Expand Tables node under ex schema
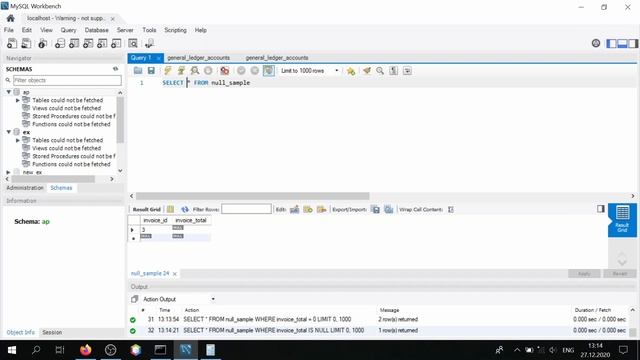Screen dimensions: 640x360 coord(18,140)
